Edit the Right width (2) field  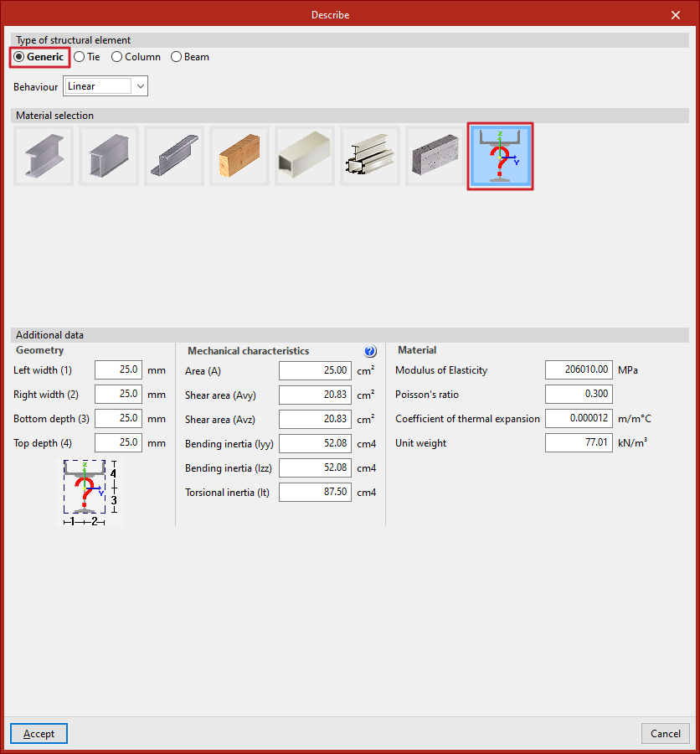(x=118, y=394)
